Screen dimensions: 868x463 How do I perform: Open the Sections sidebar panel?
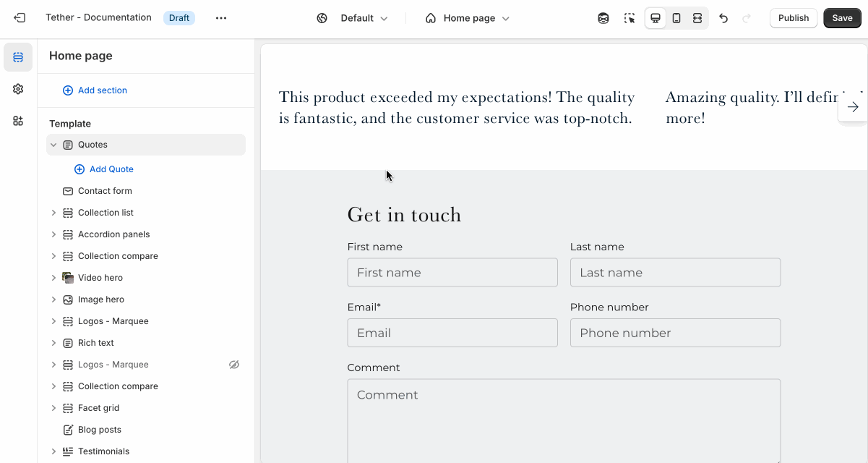18,57
